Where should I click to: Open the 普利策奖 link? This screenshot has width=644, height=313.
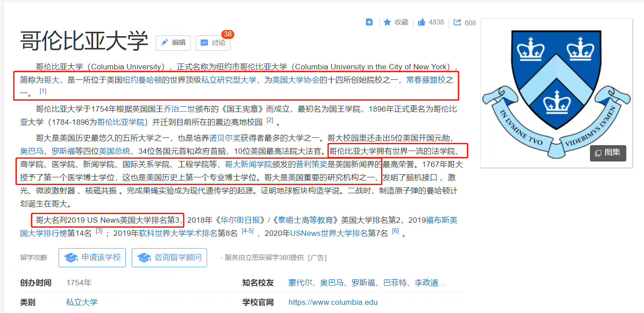[x=312, y=164]
